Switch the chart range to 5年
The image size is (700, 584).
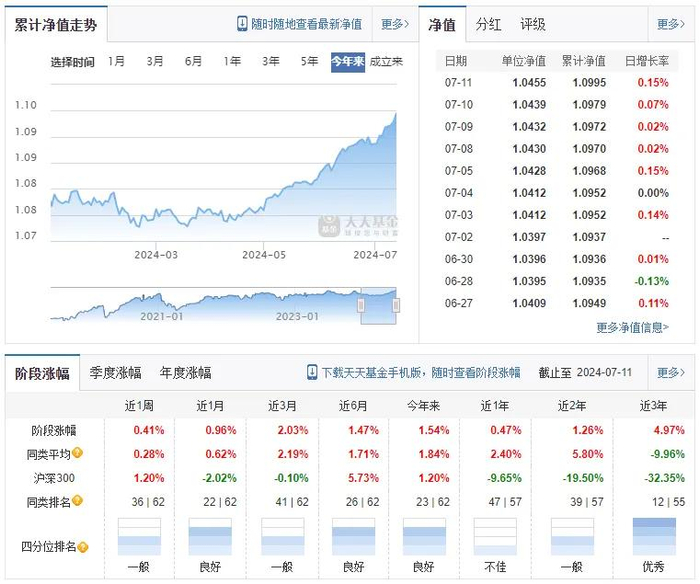(309, 62)
